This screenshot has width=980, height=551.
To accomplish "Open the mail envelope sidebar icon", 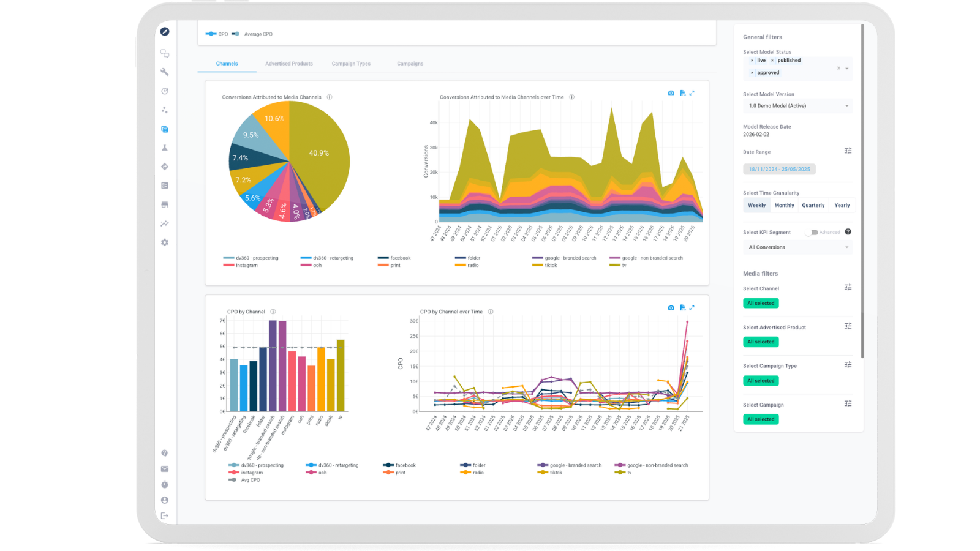I will 165,469.
